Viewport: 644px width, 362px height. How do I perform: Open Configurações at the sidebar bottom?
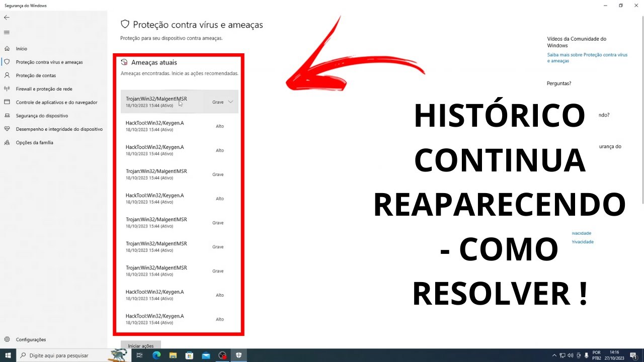point(31,340)
